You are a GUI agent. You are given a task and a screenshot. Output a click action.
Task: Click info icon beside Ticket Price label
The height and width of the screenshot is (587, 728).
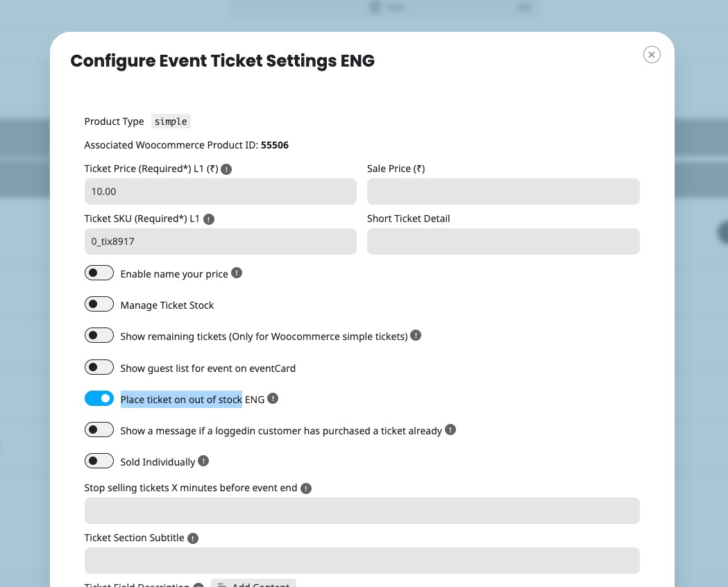[x=226, y=169]
